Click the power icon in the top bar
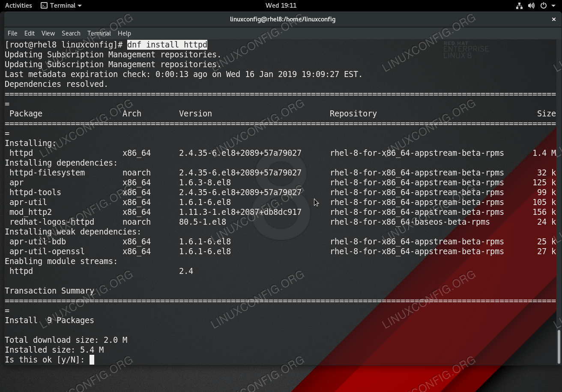This screenshot has width=562, height=392. pos(544,6)
